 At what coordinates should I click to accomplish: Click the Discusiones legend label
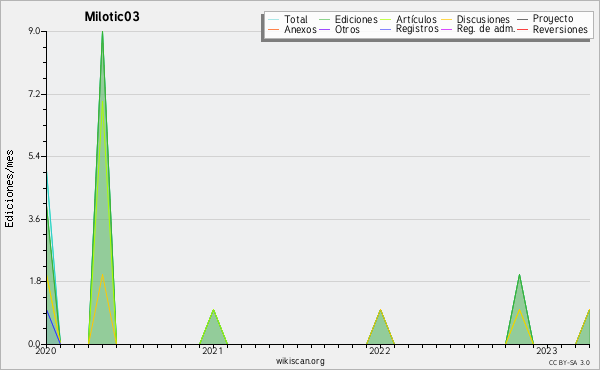[483, 19]
